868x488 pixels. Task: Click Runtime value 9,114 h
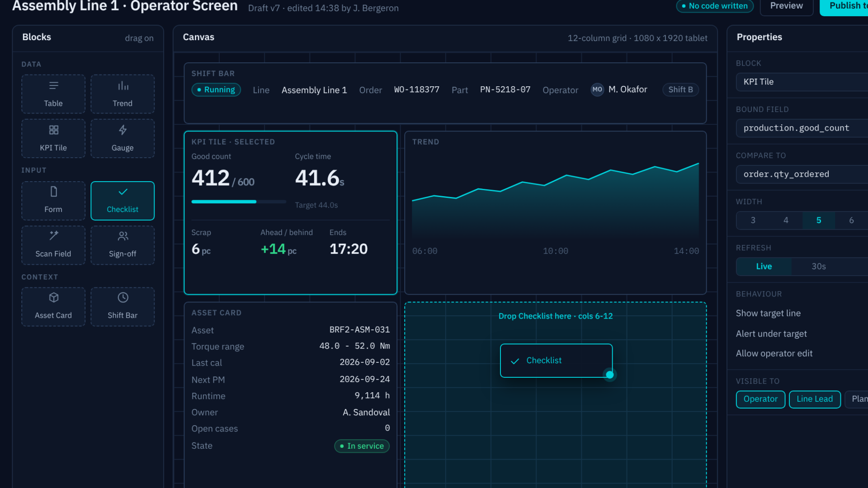pos(372,396)
